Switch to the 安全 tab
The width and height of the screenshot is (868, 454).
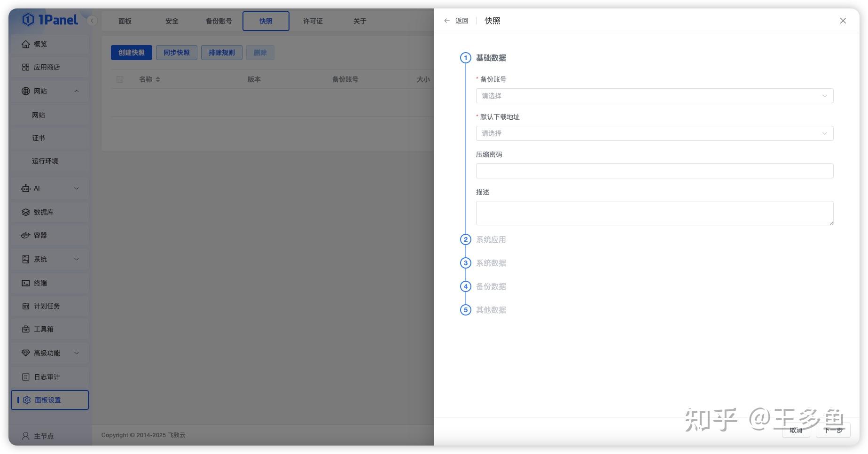tap(172, 21)
